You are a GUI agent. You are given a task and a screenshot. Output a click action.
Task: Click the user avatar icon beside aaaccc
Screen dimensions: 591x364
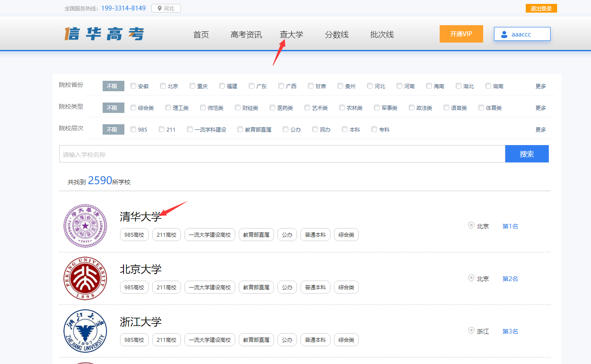[x=504, y=34]
